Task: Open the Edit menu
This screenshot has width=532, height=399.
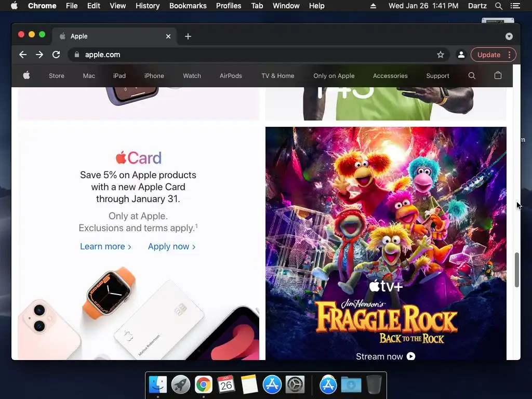Action: pyautogui.click(x=94, y=6)
